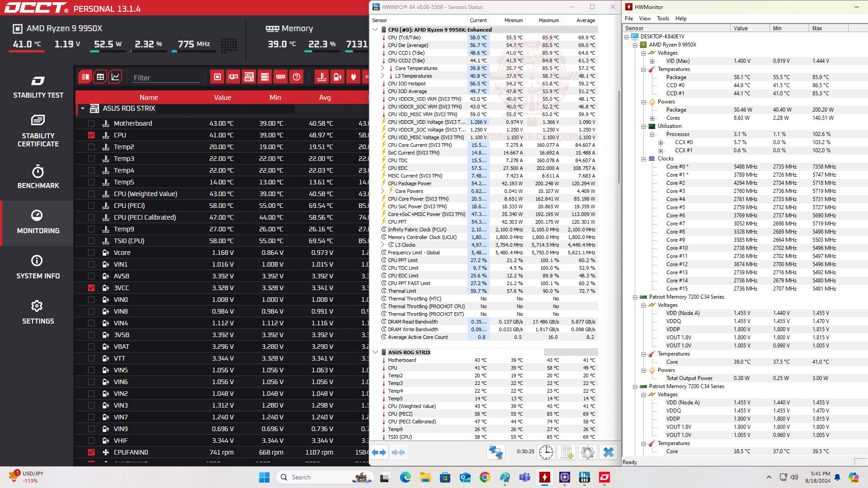868x488 pixels.
Task: Open HWiNFO sensor settings gear
Action: 587,452
